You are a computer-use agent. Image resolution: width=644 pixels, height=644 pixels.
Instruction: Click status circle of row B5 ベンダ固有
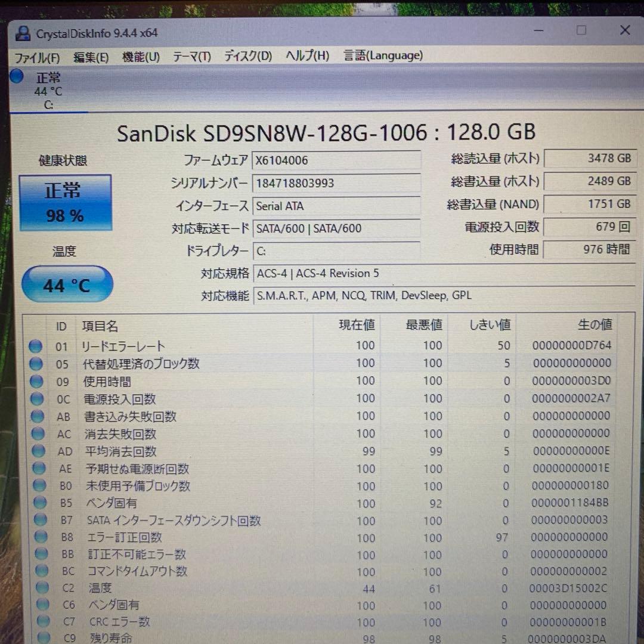point(40,503)
